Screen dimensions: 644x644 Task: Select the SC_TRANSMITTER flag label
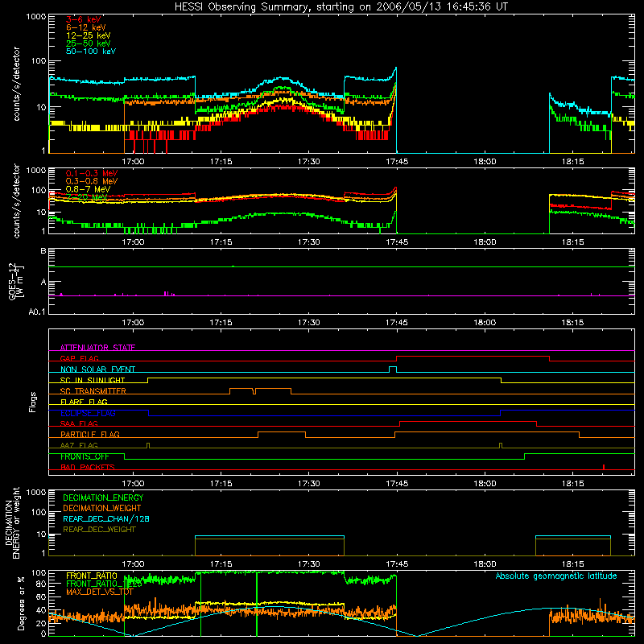point(93,391)
